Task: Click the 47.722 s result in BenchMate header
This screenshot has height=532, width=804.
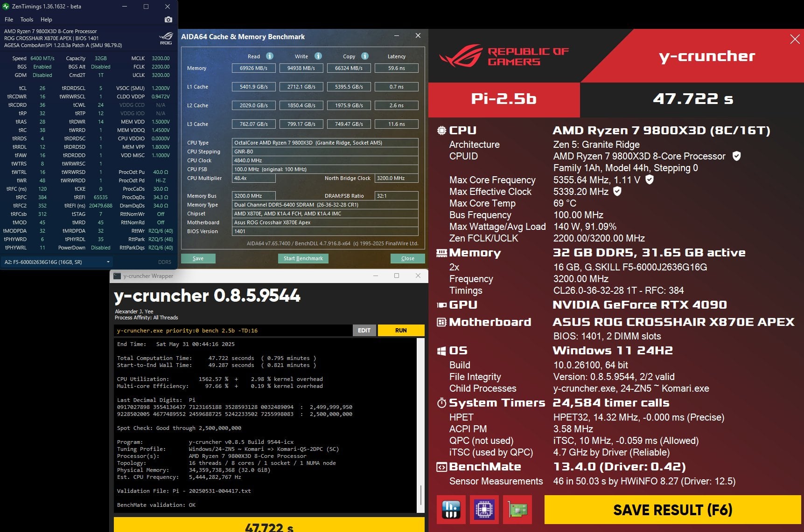Action: pyautogui.click(x=693, y=99)
